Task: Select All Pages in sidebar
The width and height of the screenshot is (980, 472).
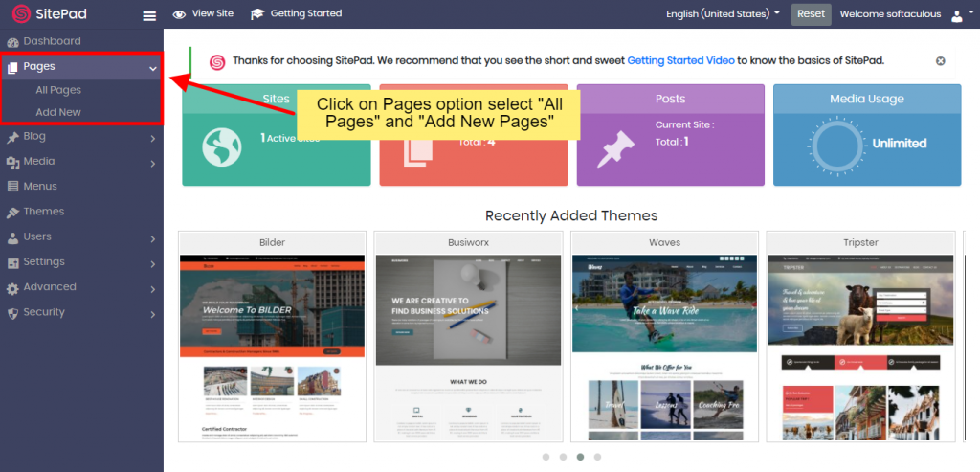Action: click(x=58, y=90)
